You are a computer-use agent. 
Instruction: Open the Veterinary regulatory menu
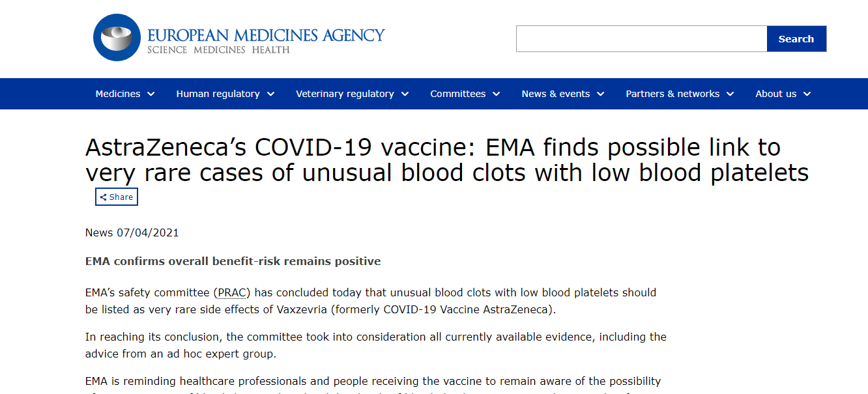(345, 94)
